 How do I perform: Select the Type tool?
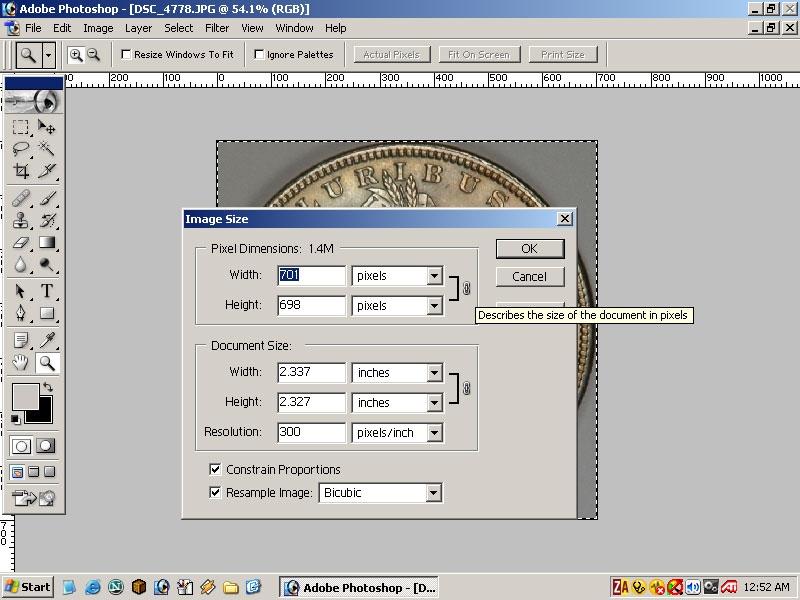tap(46, 291)
